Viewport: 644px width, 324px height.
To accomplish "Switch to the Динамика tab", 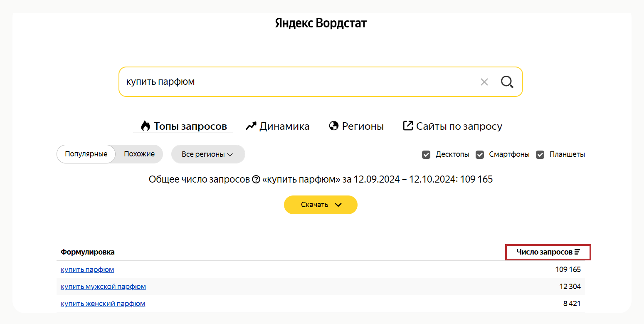I will point(284,126).
